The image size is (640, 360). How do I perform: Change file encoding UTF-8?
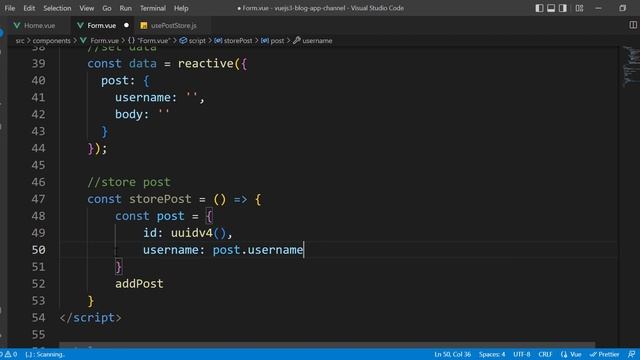522,354
